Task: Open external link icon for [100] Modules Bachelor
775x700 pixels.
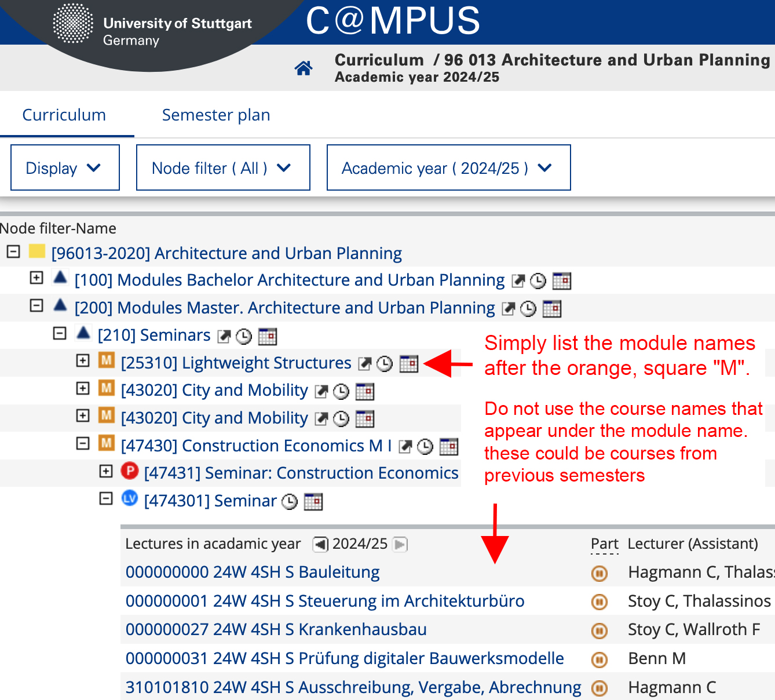Action: coord(518,281)
